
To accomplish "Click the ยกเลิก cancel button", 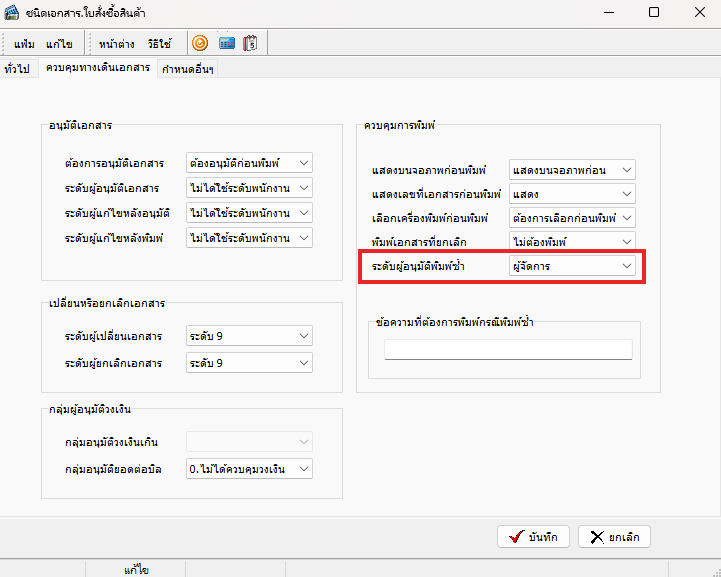I will point(614,536).
